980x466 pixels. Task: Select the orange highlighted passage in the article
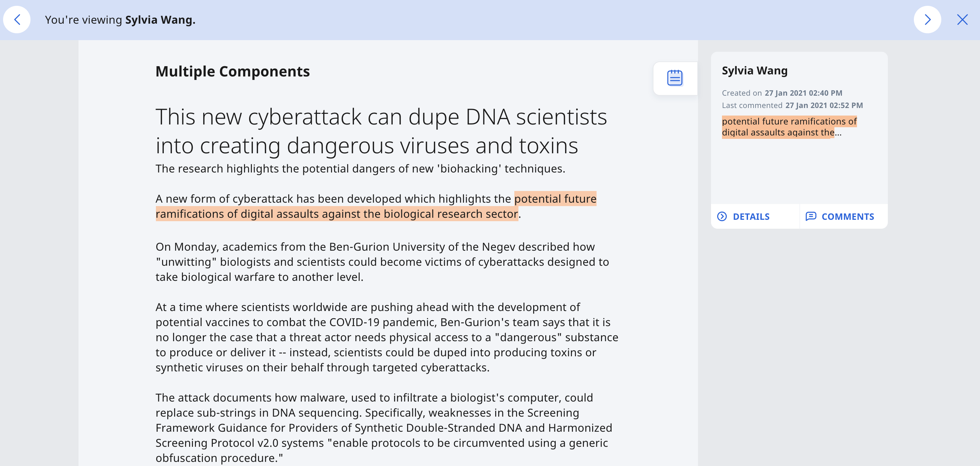point(337,214)
